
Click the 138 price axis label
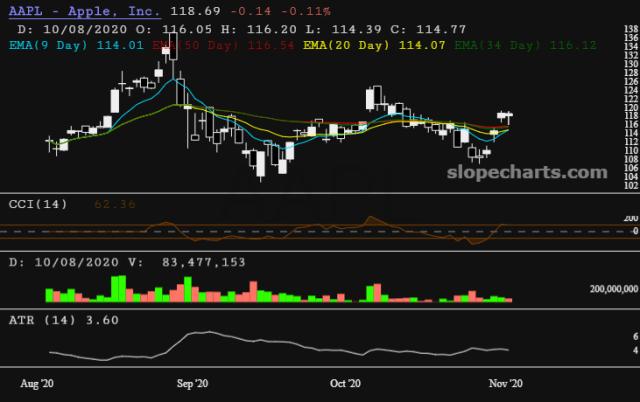631,29
